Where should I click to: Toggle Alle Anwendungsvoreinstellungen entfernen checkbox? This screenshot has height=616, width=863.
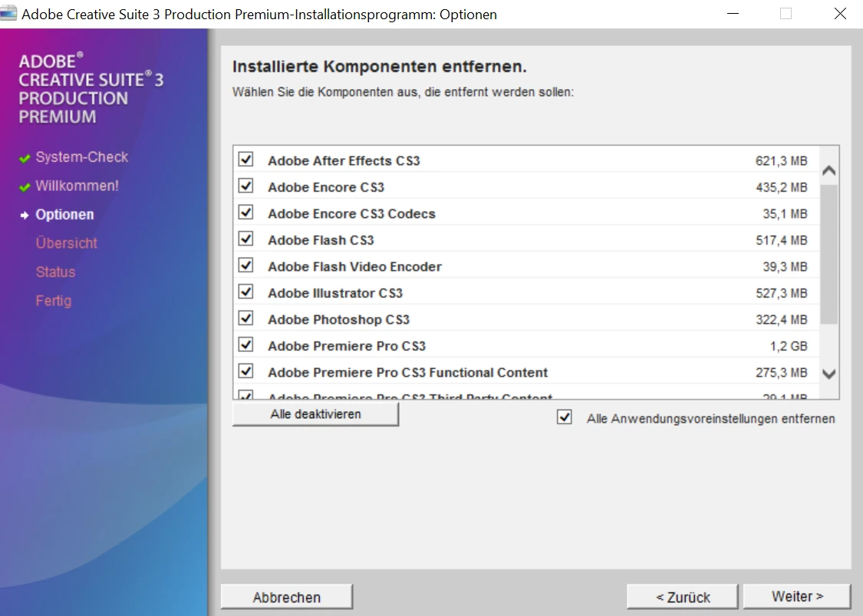point(564,417)
